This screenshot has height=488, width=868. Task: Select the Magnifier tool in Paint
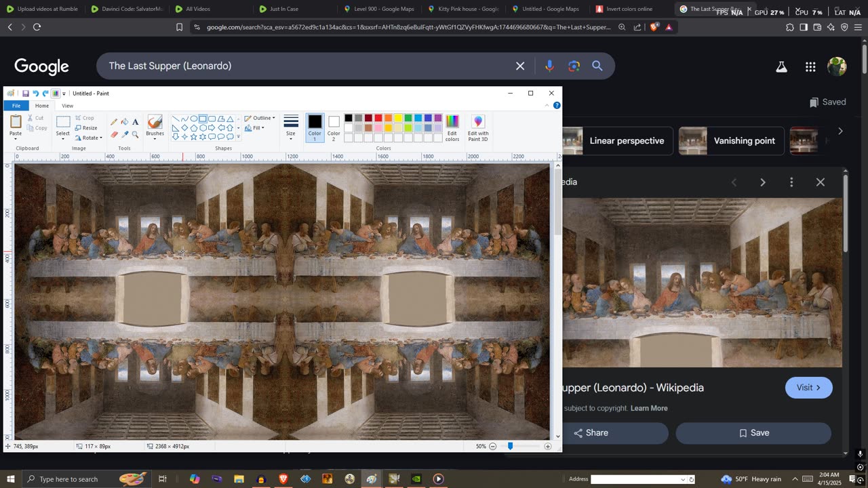click(x=135, y=134)
